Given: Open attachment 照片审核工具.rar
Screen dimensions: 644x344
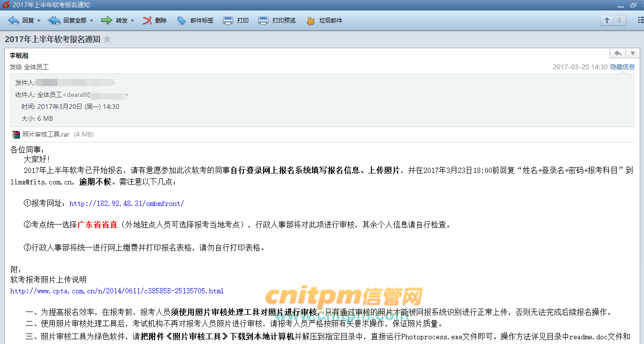Looking at the screenshot, I should [x=46, y=134].
